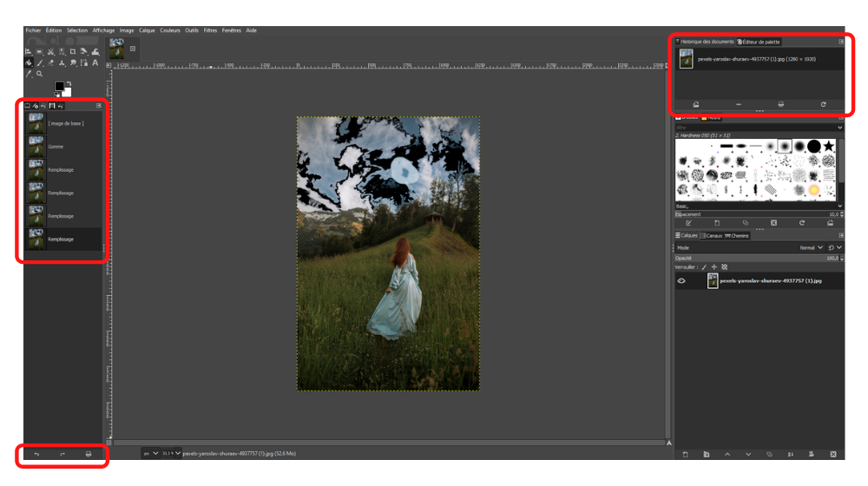Select the Crop tool
Screen dimensions: 868x486
(x=73, y=51)
